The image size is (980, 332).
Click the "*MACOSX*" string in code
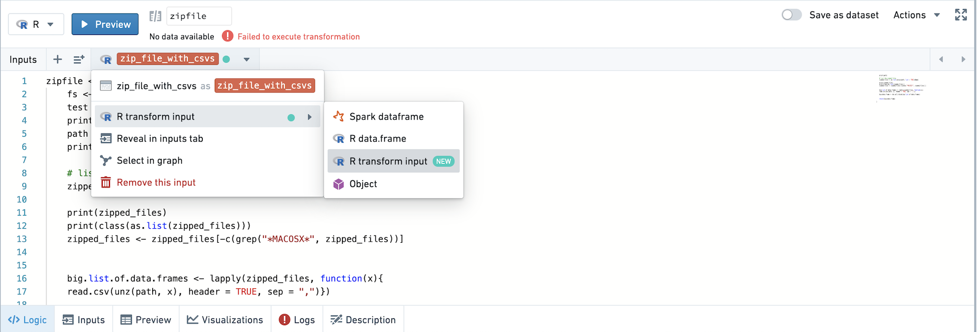click(288, 239)
